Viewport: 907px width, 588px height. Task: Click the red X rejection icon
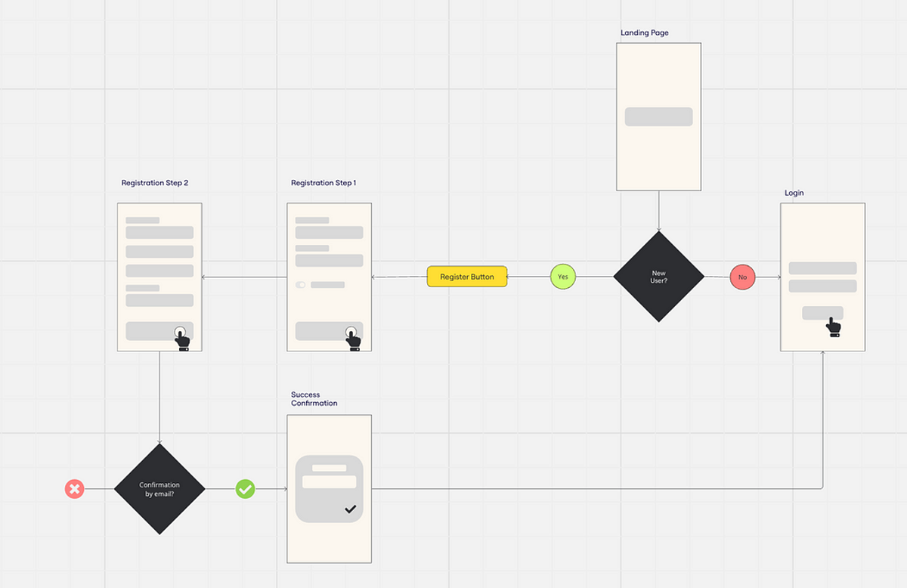pos(74,489)
